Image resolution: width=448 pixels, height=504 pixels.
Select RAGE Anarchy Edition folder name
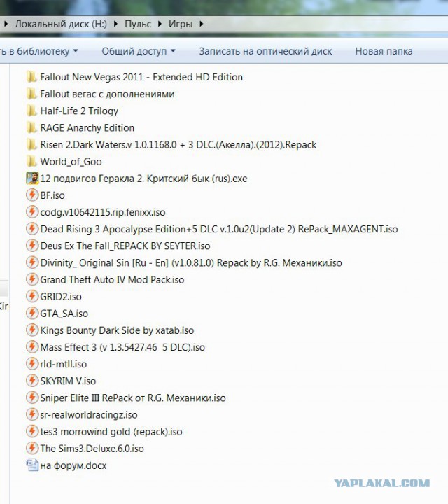click(x=87, y=128)
